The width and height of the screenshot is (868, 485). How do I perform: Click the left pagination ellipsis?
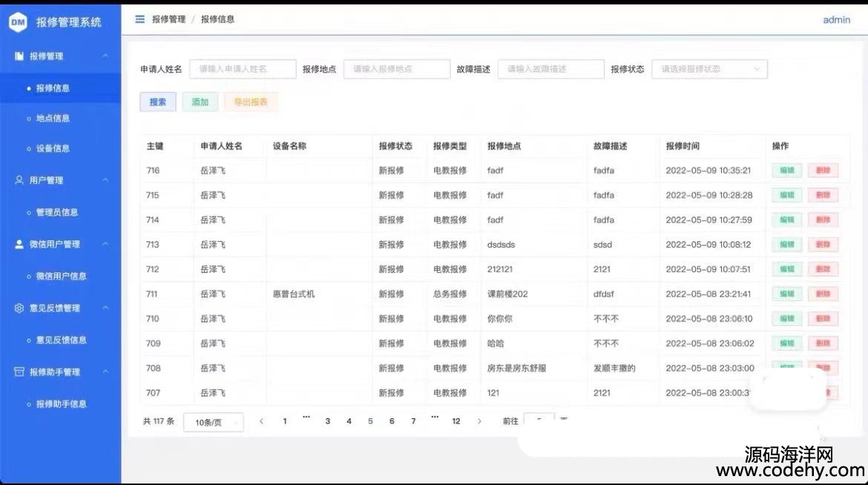pyautogui.click(x=306, y=418)
